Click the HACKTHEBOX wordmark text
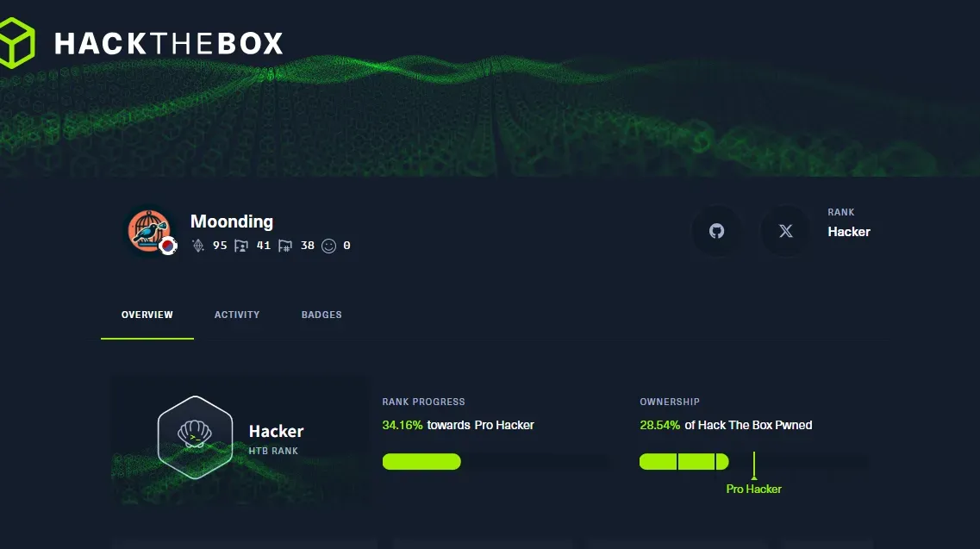This screenshot has width=980, height=549. tap(169, 43)
